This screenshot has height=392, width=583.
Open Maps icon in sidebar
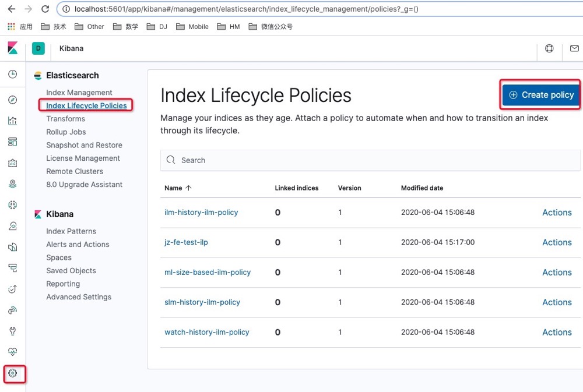(13, 184)
